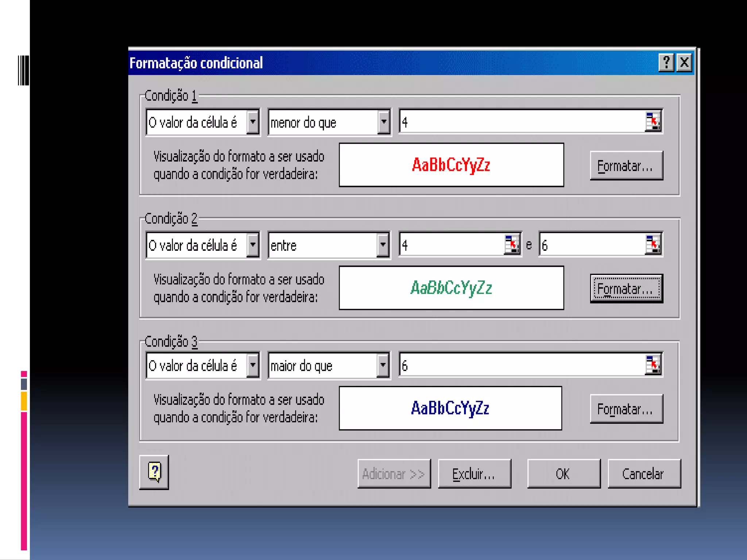Expand the 'menor do que' operator dropdown
The height and width of the screenshot is (560, 747).
click(x=383, y=122)
